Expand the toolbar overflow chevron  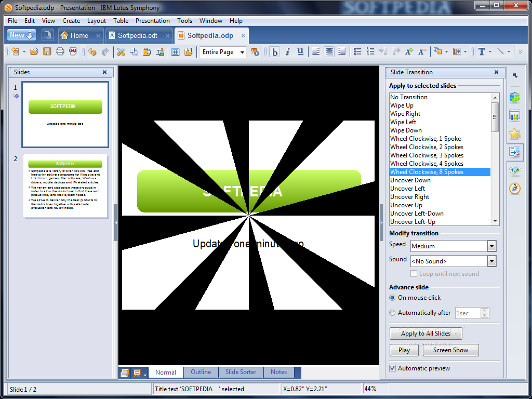[x=521, y=52]
